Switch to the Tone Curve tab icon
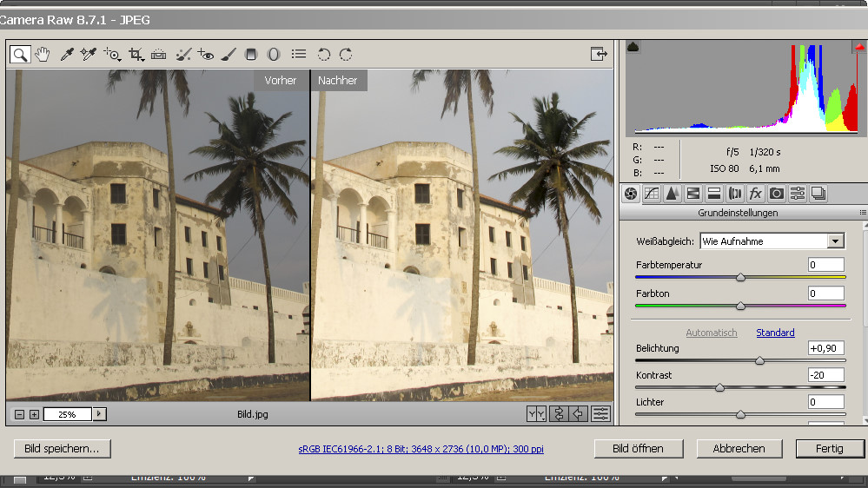Image resolution: width=868 pixels, height=488 pixels. click(652, 194)
